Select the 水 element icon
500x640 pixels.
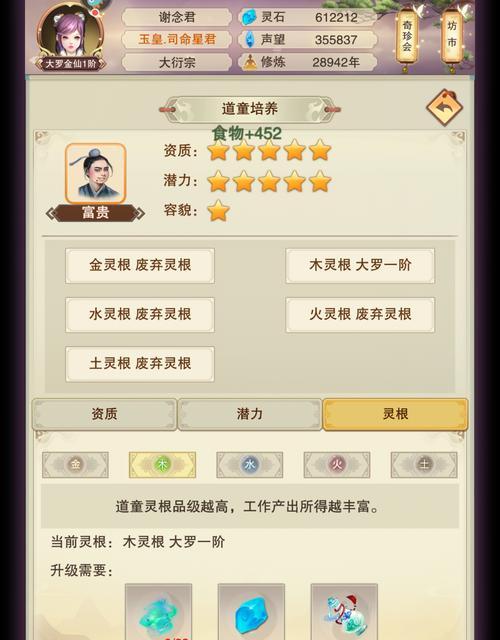point(250,464)
